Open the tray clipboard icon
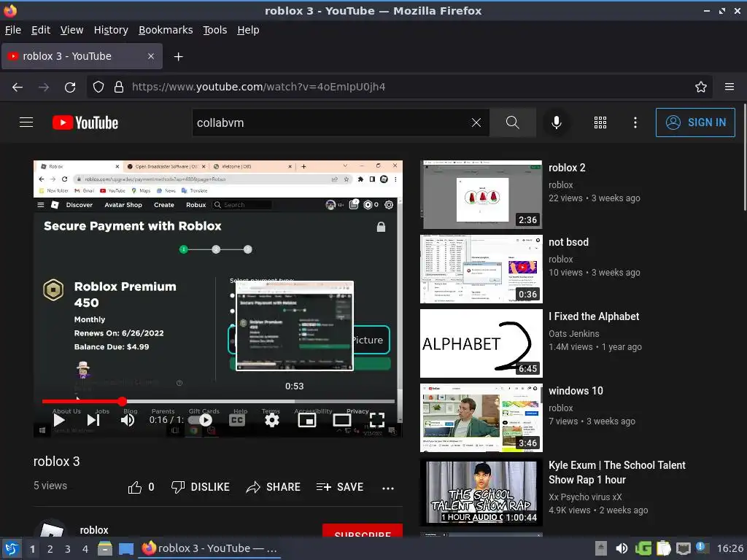This screenshot has height=560, width=747. [663, 548]
